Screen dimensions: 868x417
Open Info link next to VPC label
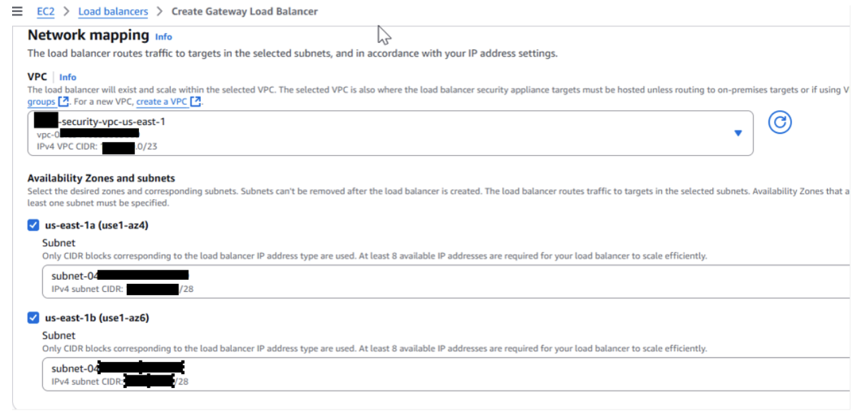(x=68, y=77)
